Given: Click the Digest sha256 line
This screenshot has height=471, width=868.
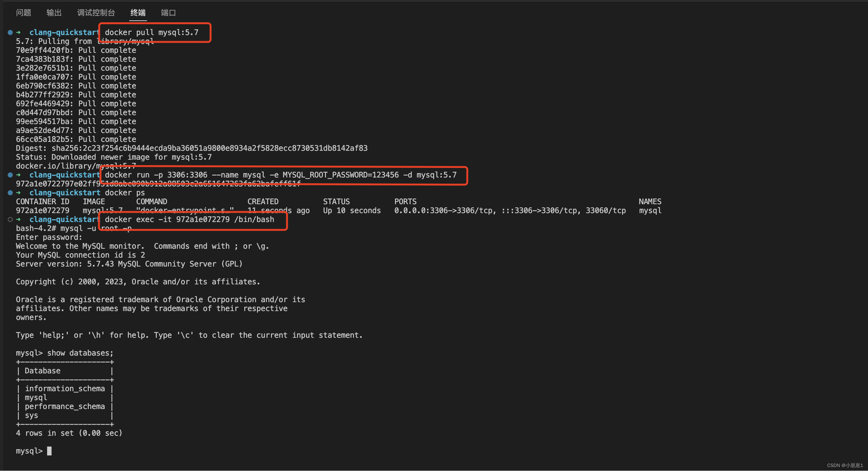Looking at the screenshot, I should pos(192,148).
